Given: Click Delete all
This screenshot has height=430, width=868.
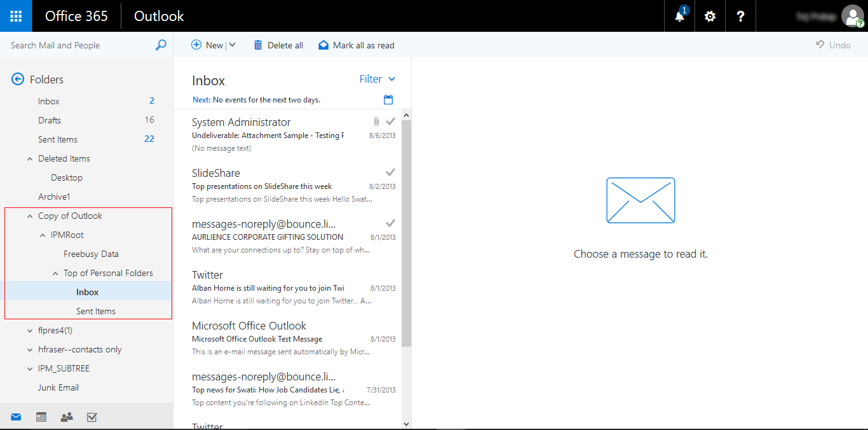Looking at the screenshot, I should click(278, 45).
